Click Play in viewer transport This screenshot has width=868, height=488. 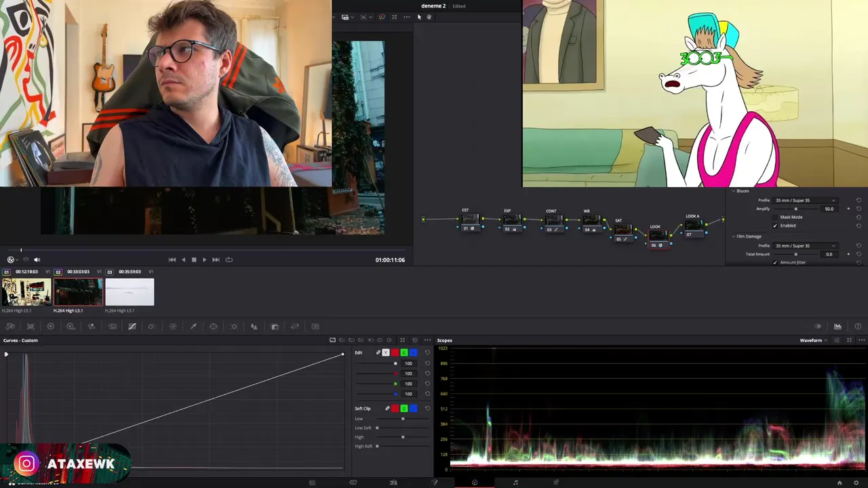[204, 260]
